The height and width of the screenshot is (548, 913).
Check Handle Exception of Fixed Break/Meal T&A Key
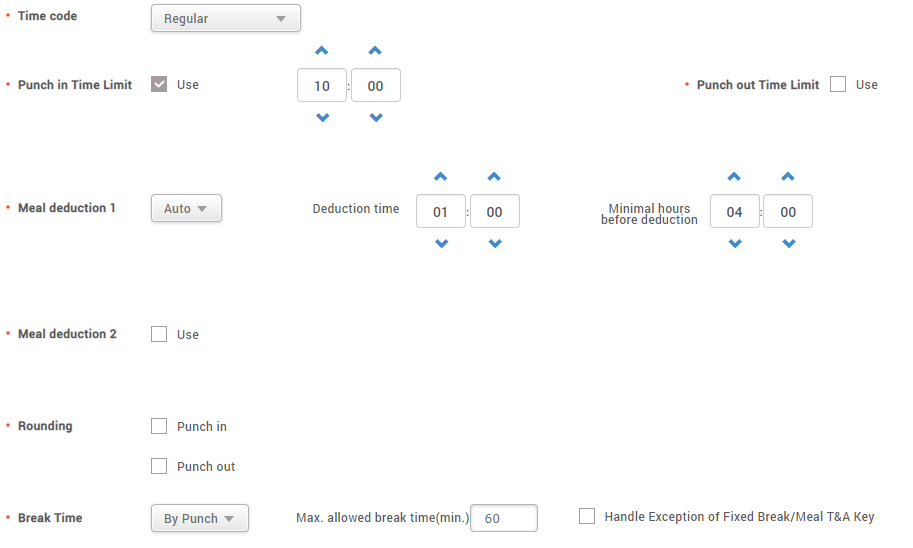(x=587, y=516)
